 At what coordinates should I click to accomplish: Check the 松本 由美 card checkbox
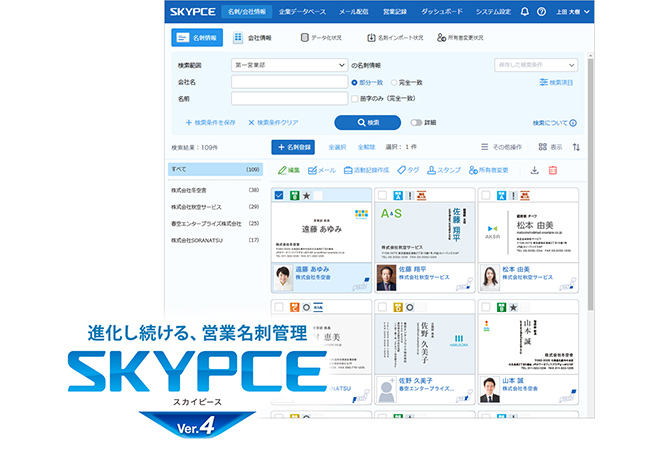point(486,195)
